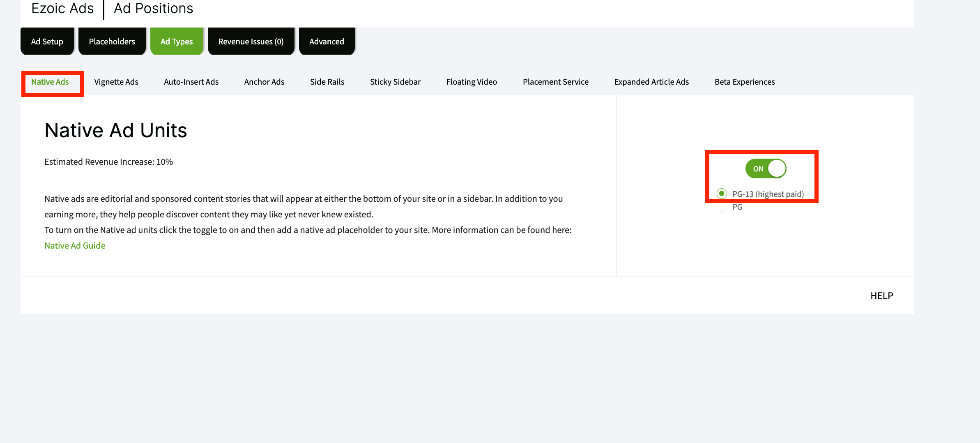
Task: Click the HELP link
Action: click(882, 296)
